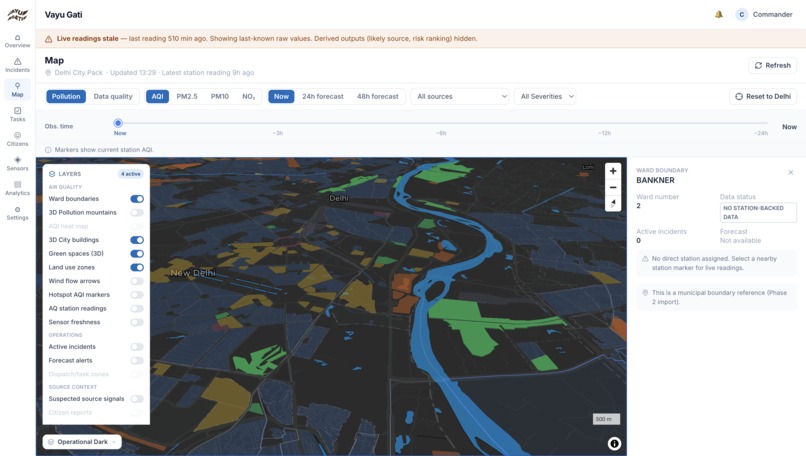This screenshot has width=806, height=456.
Task: Enable Sensor freshness layer
Action: coord(137,322)
